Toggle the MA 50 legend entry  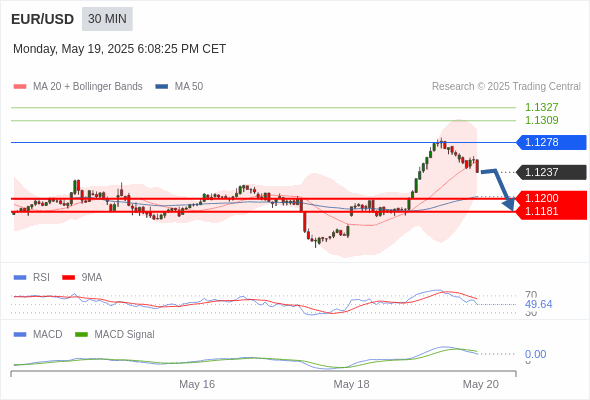[179, 87]
